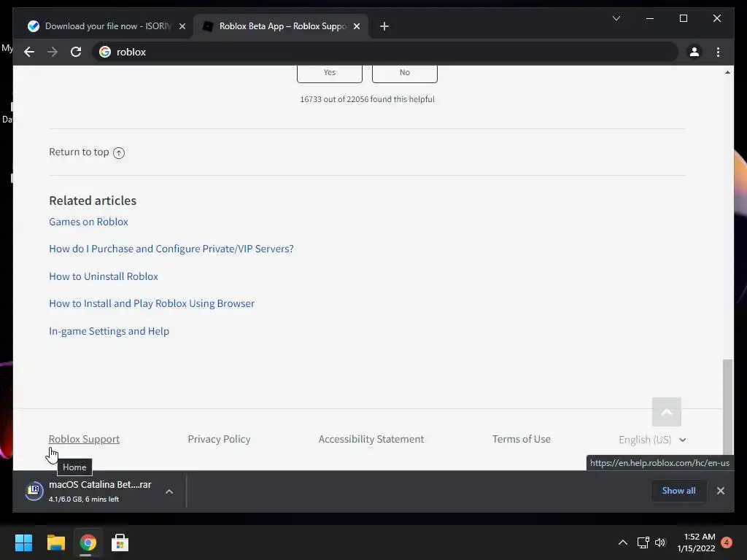Open the clock and date 1:52 AM
The image size is (747, 560).
696,542
